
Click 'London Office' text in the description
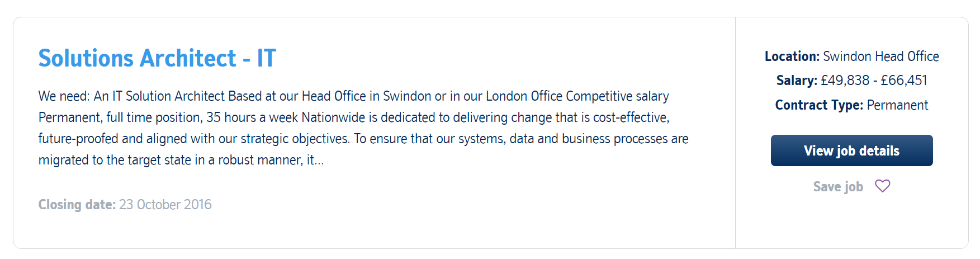coord(524,96)
